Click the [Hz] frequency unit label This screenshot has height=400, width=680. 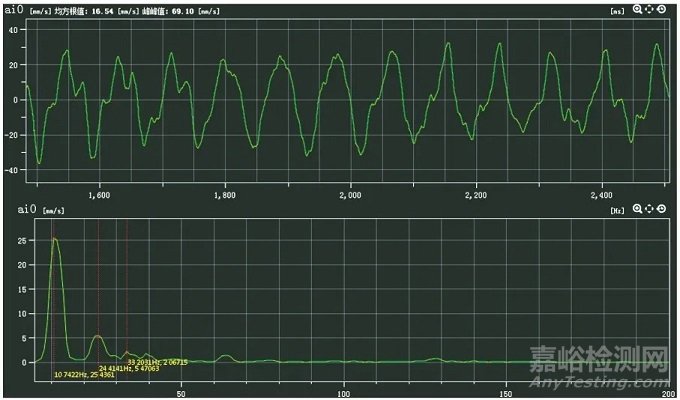point(617,209)
